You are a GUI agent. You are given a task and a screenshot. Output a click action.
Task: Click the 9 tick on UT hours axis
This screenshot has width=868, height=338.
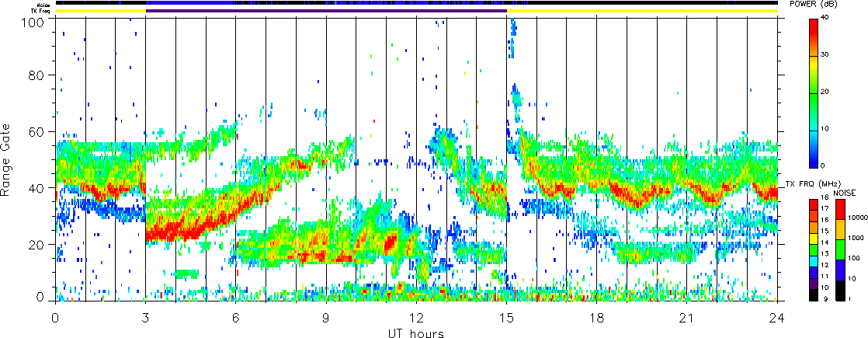tap(326, 318)
